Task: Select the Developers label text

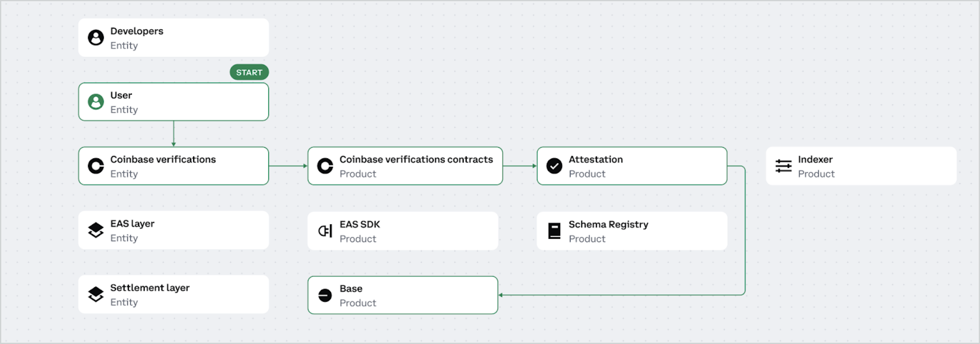Action: click(137, 31)
